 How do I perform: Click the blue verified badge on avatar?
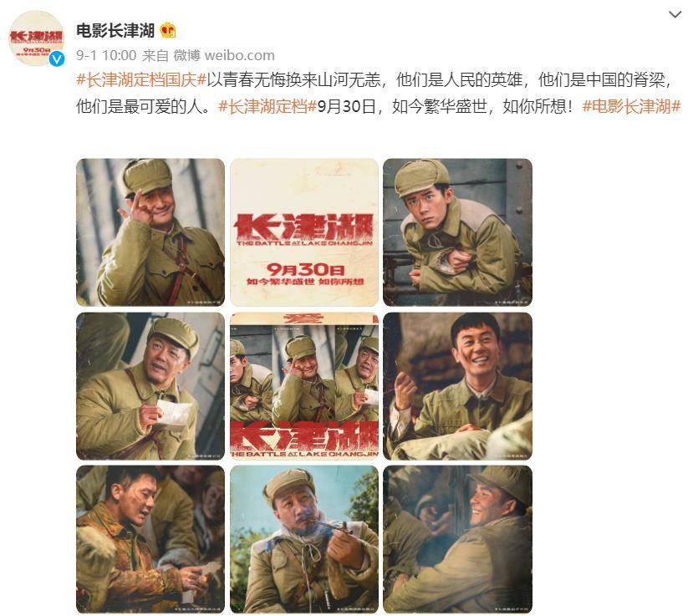[x=57, y=59]
